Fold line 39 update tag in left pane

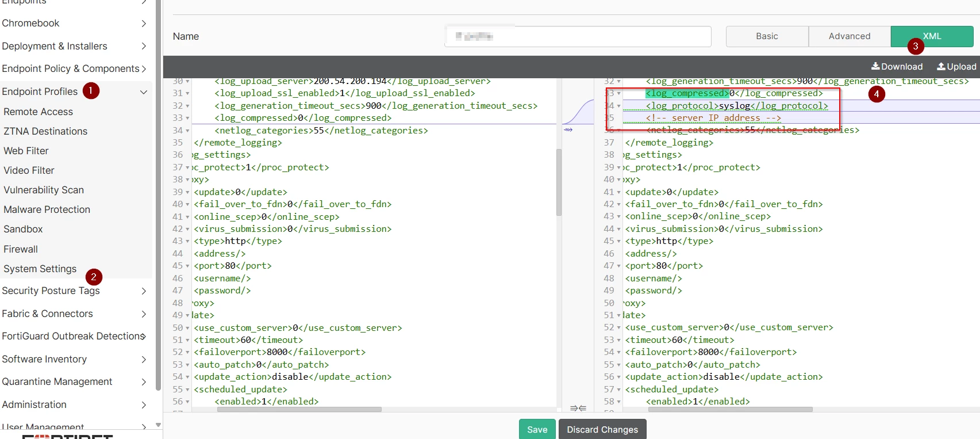coord(187,193)
